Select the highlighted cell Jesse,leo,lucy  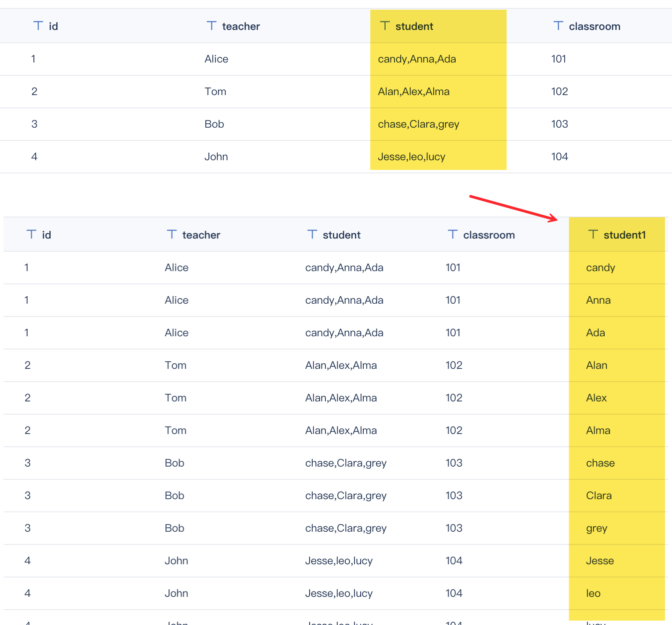pyautogui.click(x=412, y=157)
